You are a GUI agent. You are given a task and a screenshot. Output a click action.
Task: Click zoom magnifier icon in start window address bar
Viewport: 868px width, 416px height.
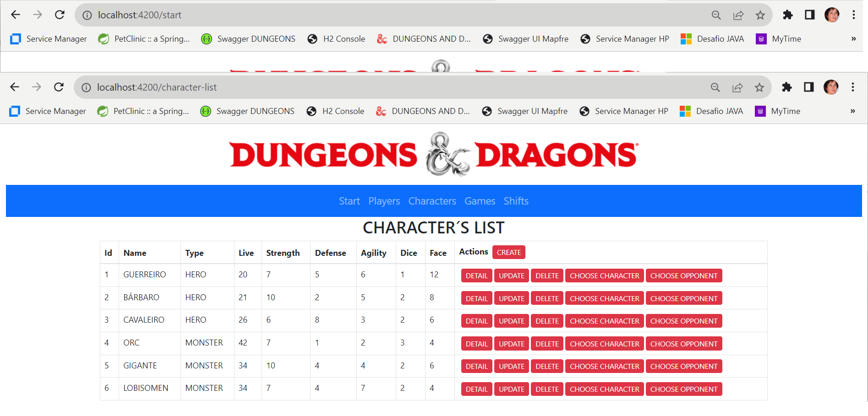pyautogui.click(x=716, y=15)
